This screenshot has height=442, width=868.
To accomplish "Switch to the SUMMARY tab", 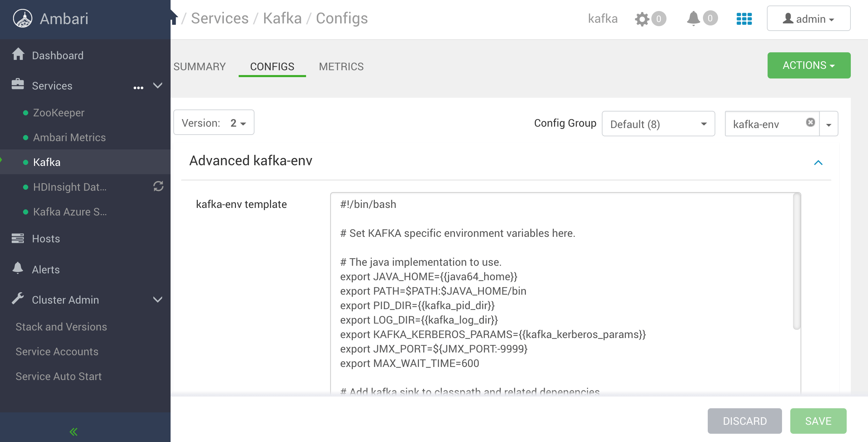I will [200, 66].
